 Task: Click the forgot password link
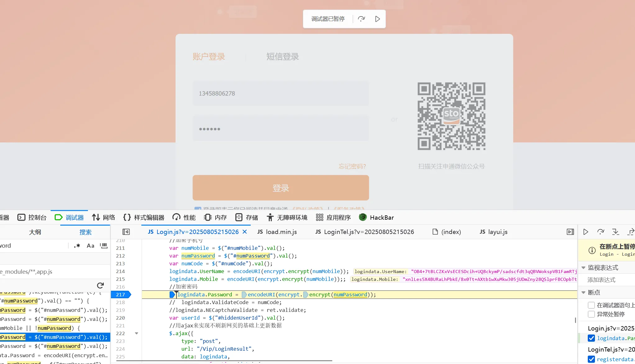[352, 166]
